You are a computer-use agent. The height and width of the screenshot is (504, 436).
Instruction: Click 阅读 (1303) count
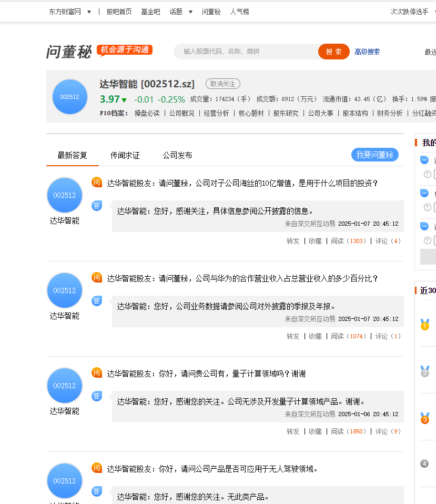coord(348,241)
